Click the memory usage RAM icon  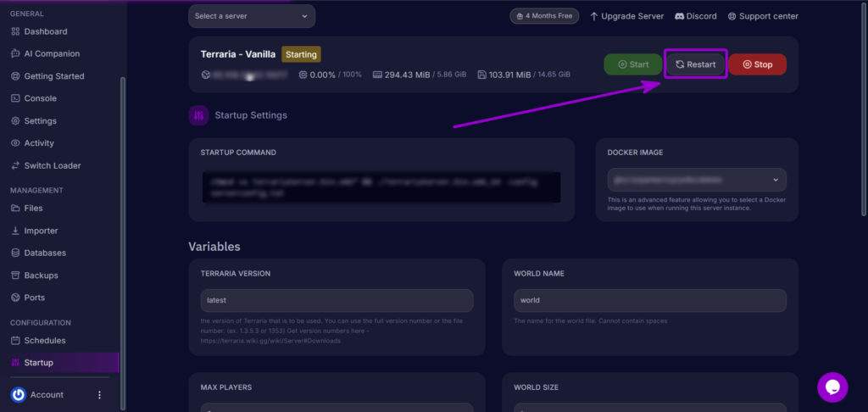[378, 75]
